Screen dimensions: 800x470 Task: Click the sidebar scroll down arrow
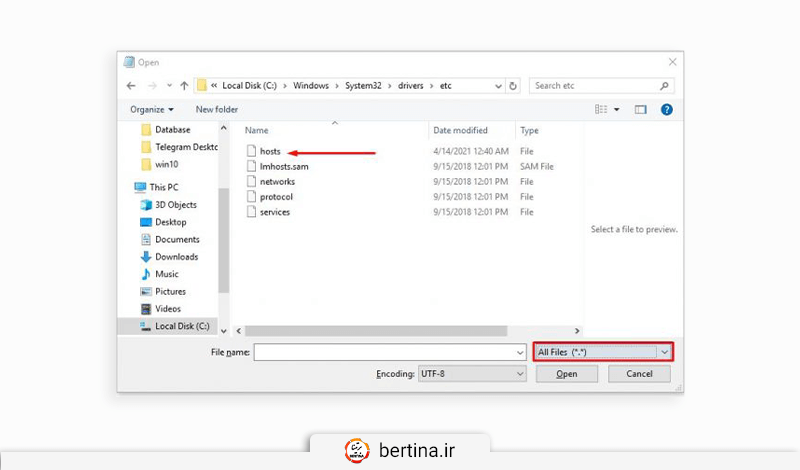coord(223,331)
